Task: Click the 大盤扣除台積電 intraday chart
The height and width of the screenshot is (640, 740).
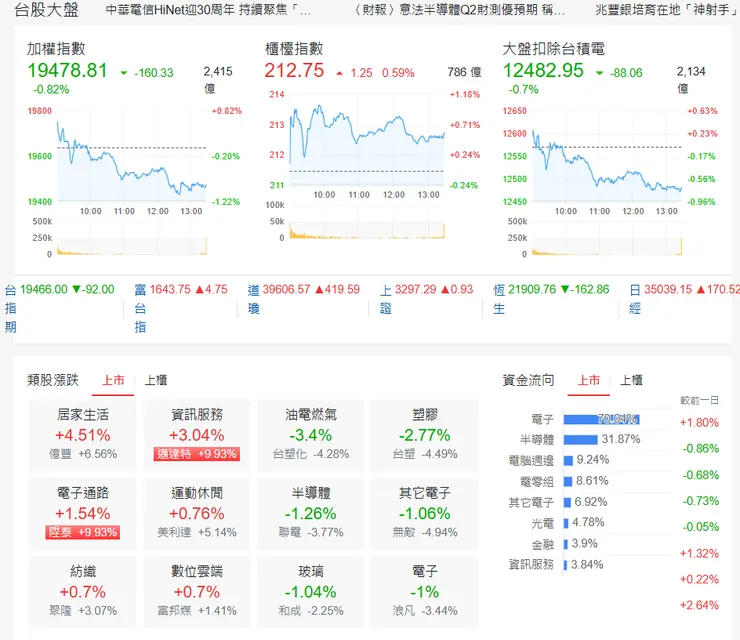Action: [607, 158]
